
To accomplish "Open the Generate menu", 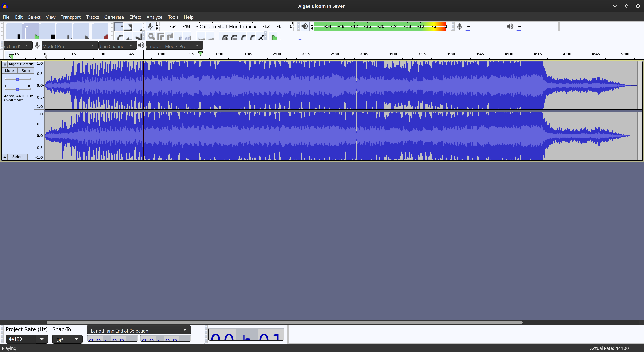I will tap(114, 17).
